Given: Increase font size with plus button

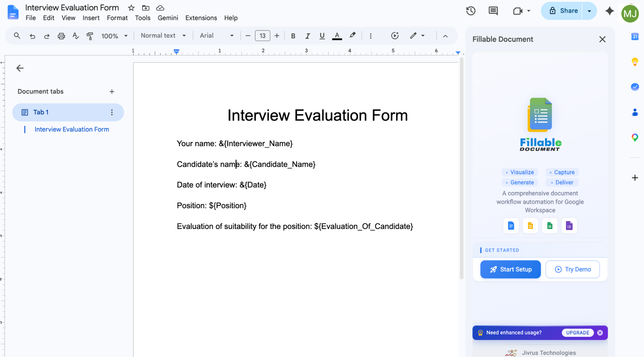Looking at the screenshot, I should (277, 36).
